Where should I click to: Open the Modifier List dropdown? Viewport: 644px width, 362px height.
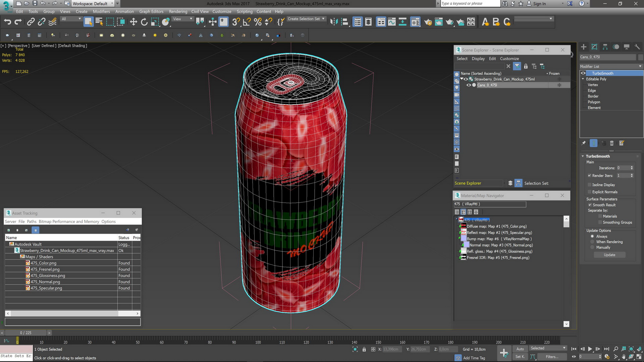click(x=611, y=66)
